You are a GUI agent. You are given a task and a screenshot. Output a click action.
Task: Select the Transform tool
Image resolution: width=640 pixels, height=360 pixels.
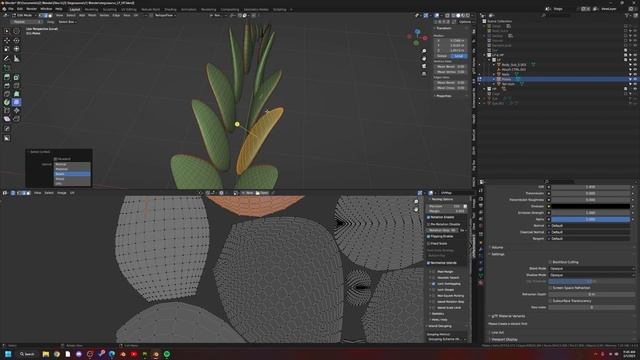pos(16,49)
